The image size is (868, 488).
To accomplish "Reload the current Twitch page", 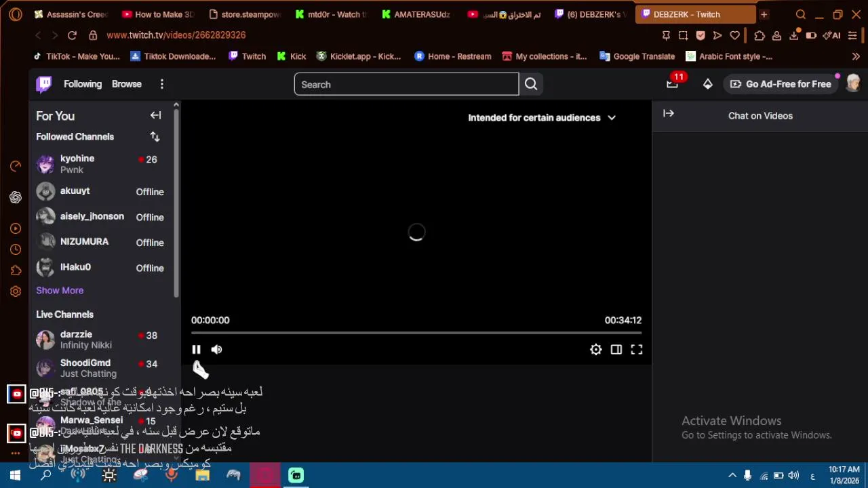I will pyautogui.click(x=72, y=35).
